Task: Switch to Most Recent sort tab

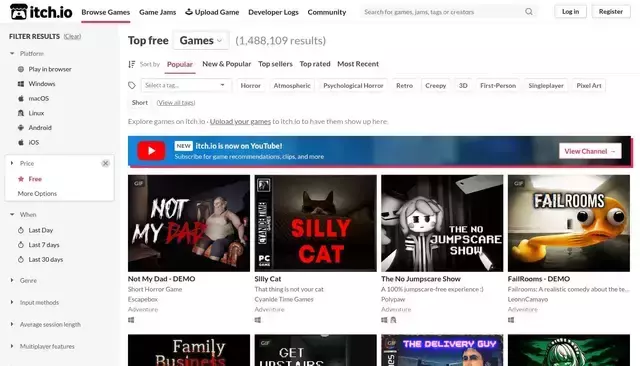Action: pyautogui.click(x=358, y=64)
